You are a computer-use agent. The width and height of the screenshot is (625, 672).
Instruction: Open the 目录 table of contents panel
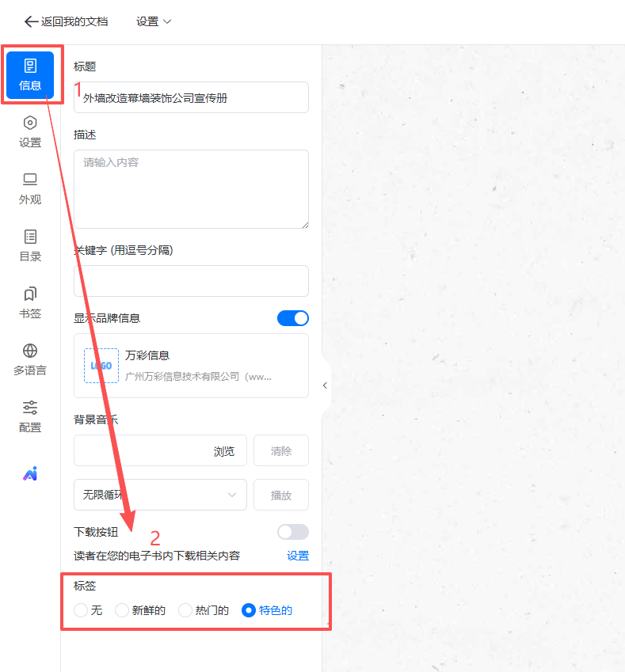pyautogui.click(x=30, y=246)
